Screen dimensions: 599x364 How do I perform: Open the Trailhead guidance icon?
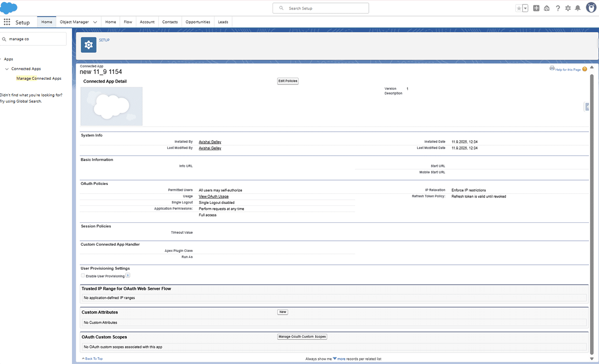tap(547, 8)
